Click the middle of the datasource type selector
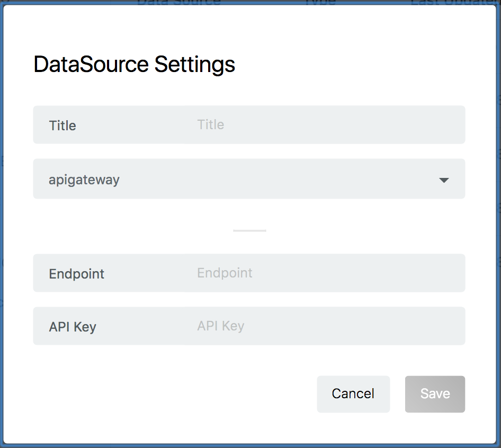This screenshot has width=501, height=448. 249,179
